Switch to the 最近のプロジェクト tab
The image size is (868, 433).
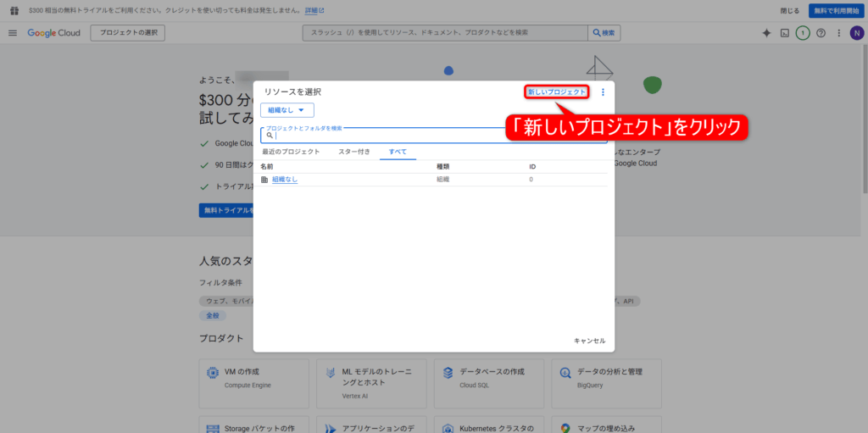click(291, 152)
